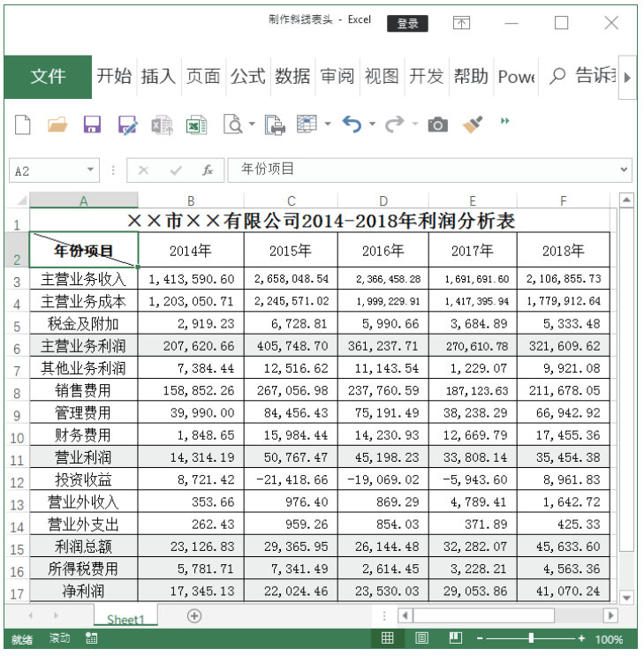644x656 pixels.
Task: Expand more quick access toolbar commands
Action: 505,121
